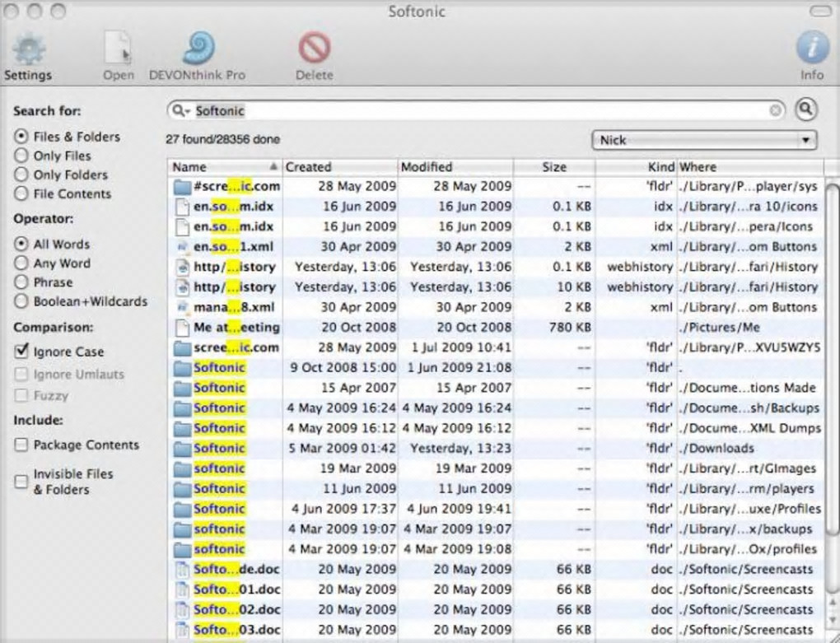Sort by Name column header
The width and height of the screenshot is (840, 643).
point(225,167)
